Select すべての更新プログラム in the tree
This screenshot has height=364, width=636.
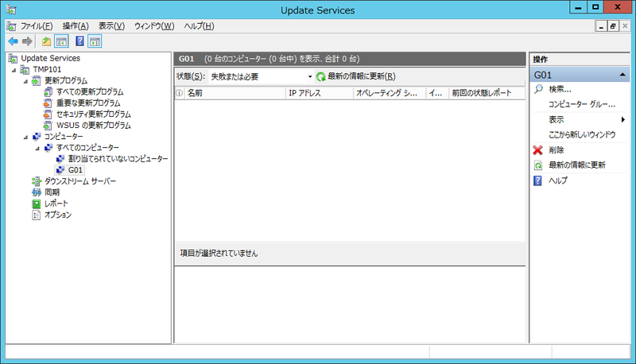[90, 92]
